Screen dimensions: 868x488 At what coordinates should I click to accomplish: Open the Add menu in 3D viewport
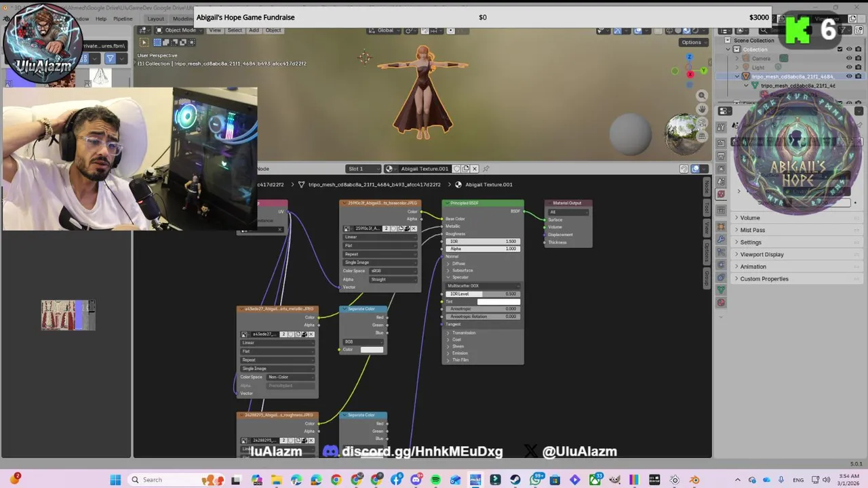(254, 30)
